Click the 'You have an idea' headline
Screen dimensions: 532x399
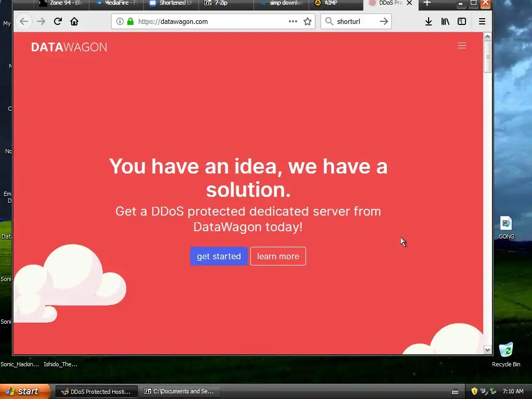pos(248,178)
